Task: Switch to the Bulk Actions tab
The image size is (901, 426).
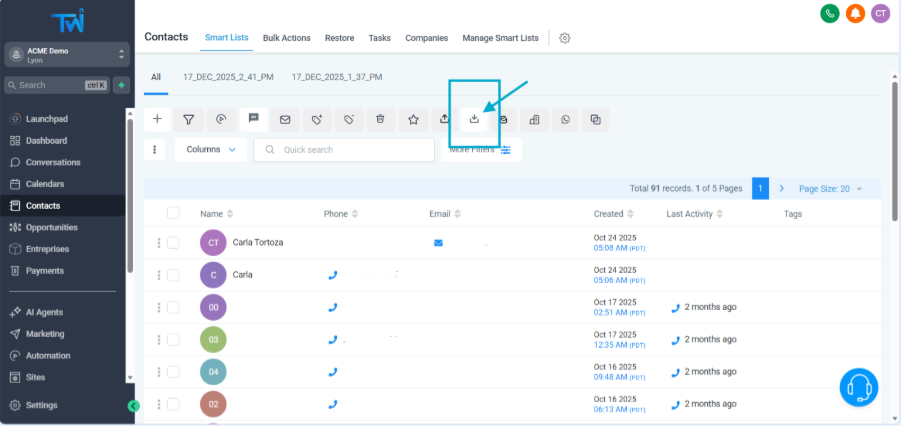Action: [285, 38]
